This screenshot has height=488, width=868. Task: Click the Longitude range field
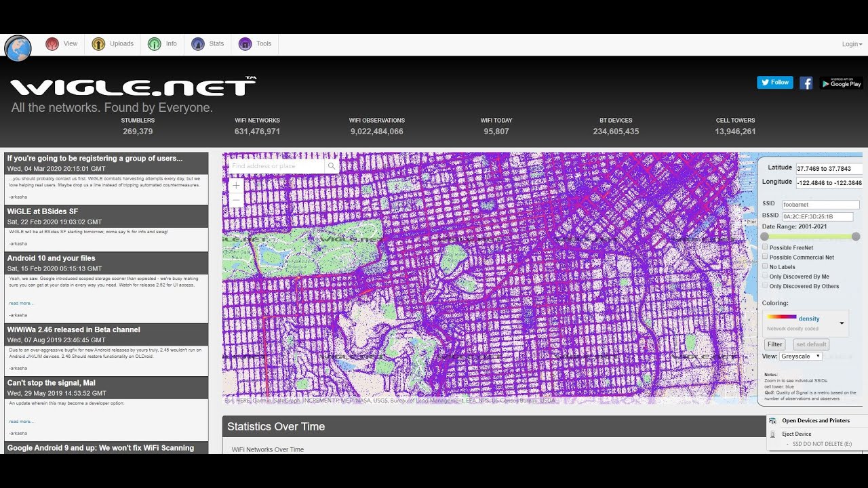(829, 182)
